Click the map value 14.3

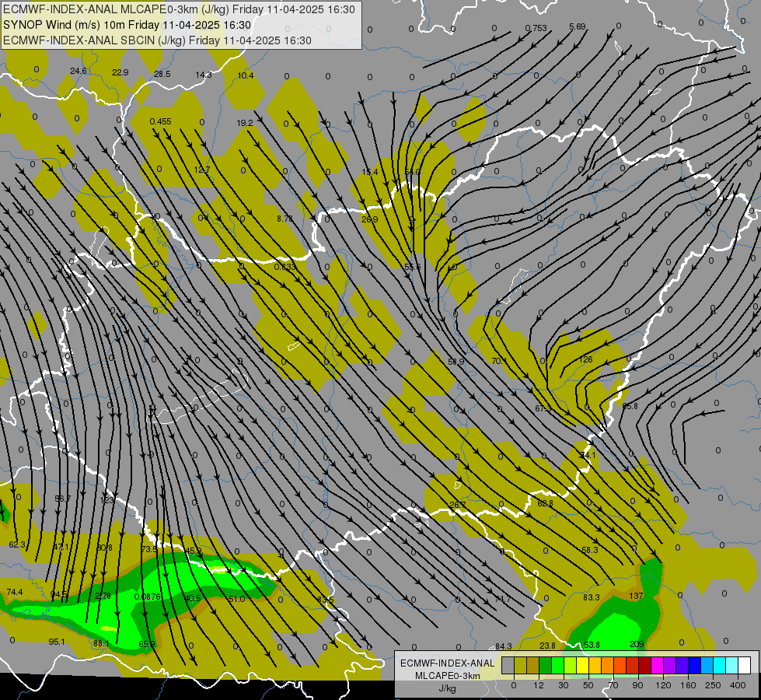(204, 75)
